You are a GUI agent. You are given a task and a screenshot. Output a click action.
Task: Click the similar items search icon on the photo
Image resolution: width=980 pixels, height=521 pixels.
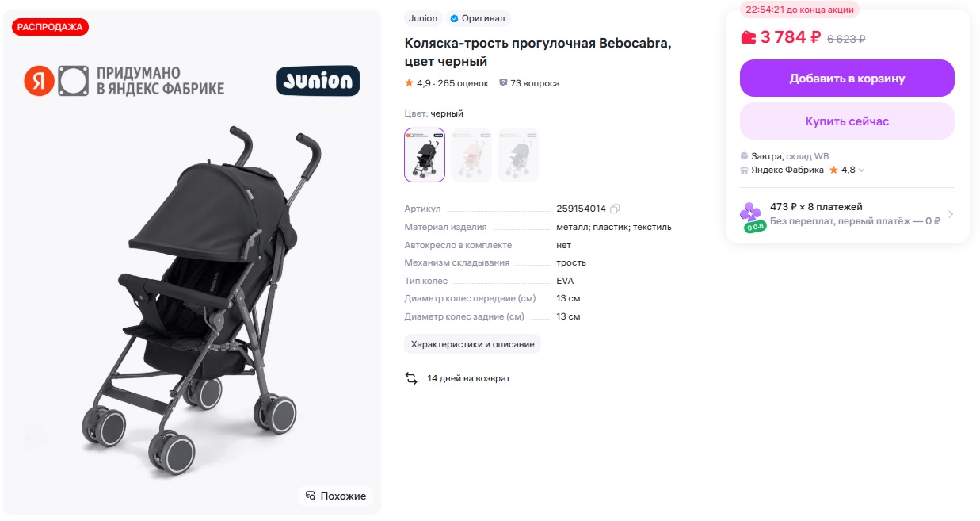[x=311, y=496]
